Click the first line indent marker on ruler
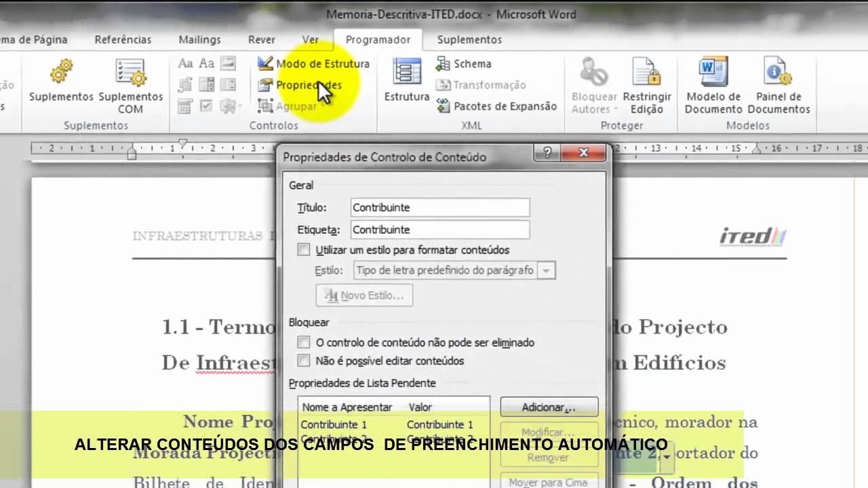Screen dimensions: 868x488 (x=182, y=144)
